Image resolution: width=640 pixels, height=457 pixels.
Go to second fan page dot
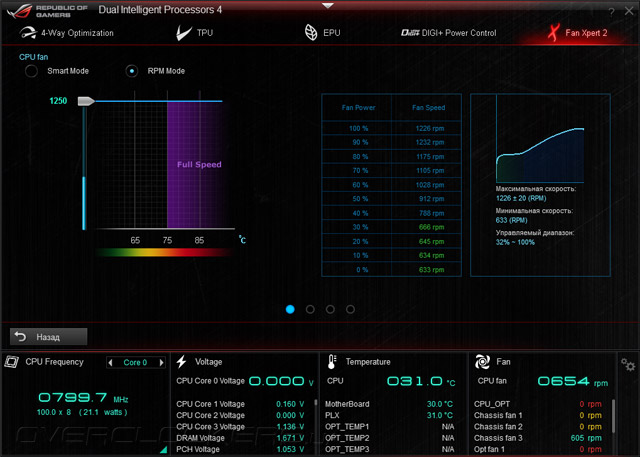click(310, 309)
